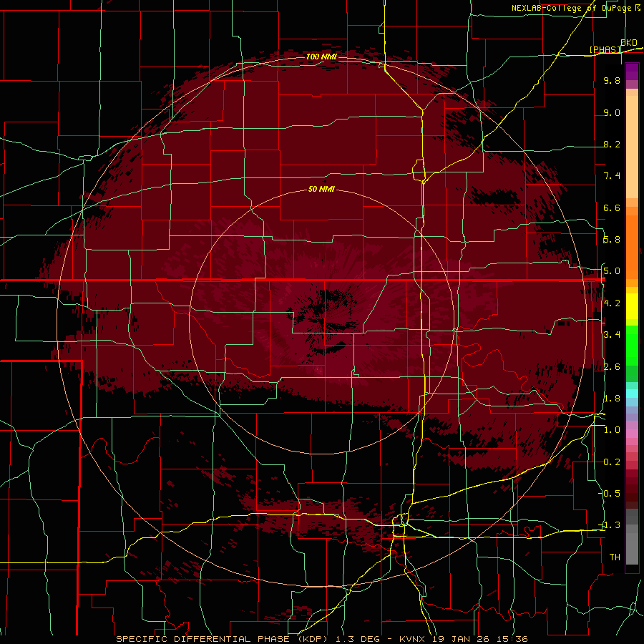644x644 pixels.
Task: Click the cyan color bar segment
Action: pyautogui.click(x=632, y=394)
